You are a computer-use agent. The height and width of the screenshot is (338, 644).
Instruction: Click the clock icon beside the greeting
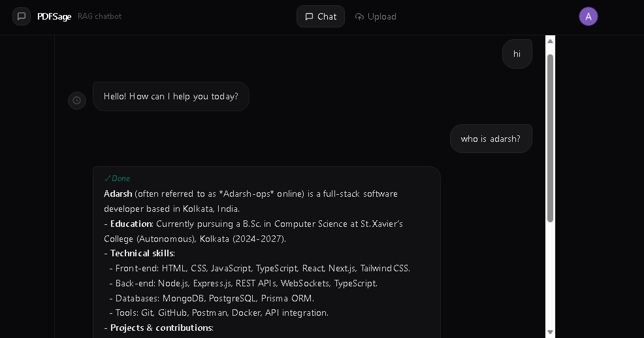click(77, 100)
